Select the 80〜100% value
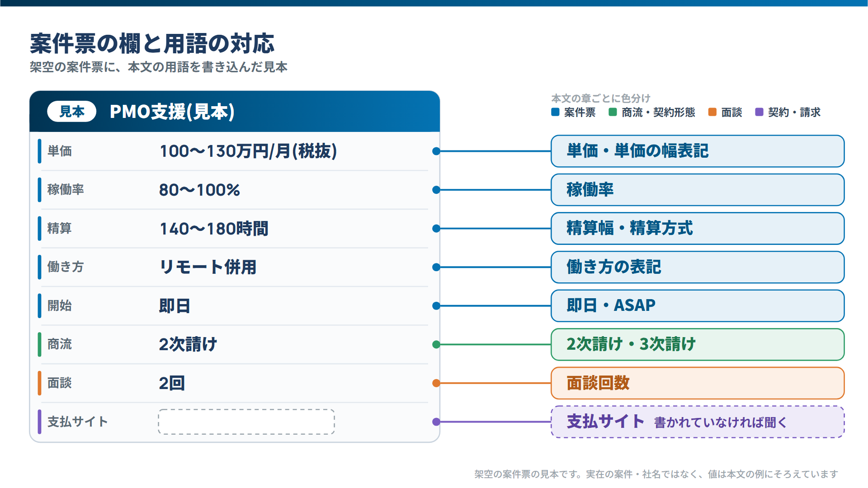The width and height of the screenshot is (868, 488). (x=199, y=190)
